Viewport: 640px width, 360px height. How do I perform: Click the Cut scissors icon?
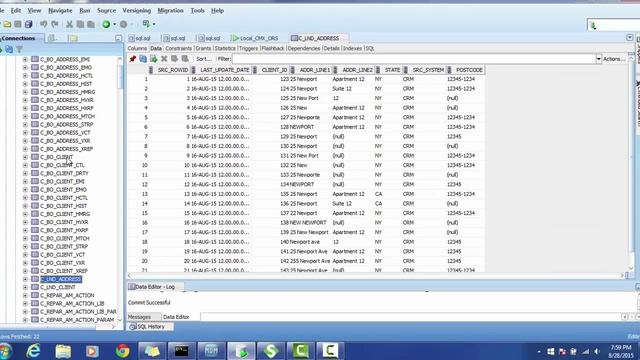pos(69,24)
